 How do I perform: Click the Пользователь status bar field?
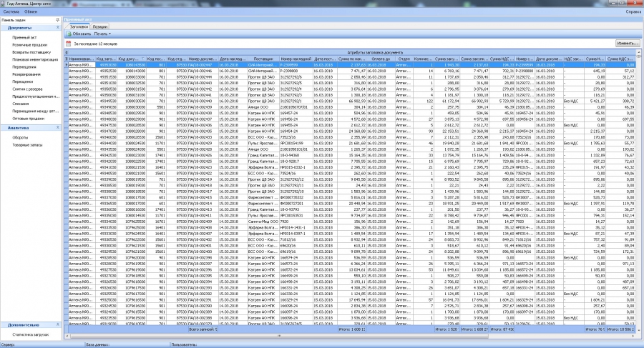(406, 344)
